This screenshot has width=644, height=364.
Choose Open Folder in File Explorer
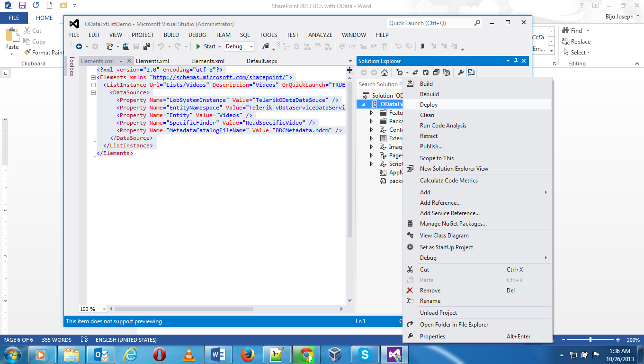pos(478,325)
